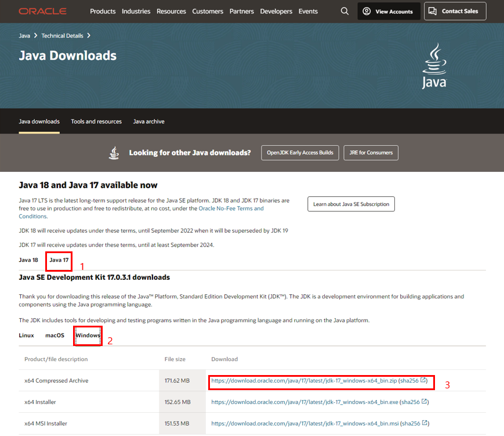
Task: Select the Java 18 tab
Action: [28, 260]
